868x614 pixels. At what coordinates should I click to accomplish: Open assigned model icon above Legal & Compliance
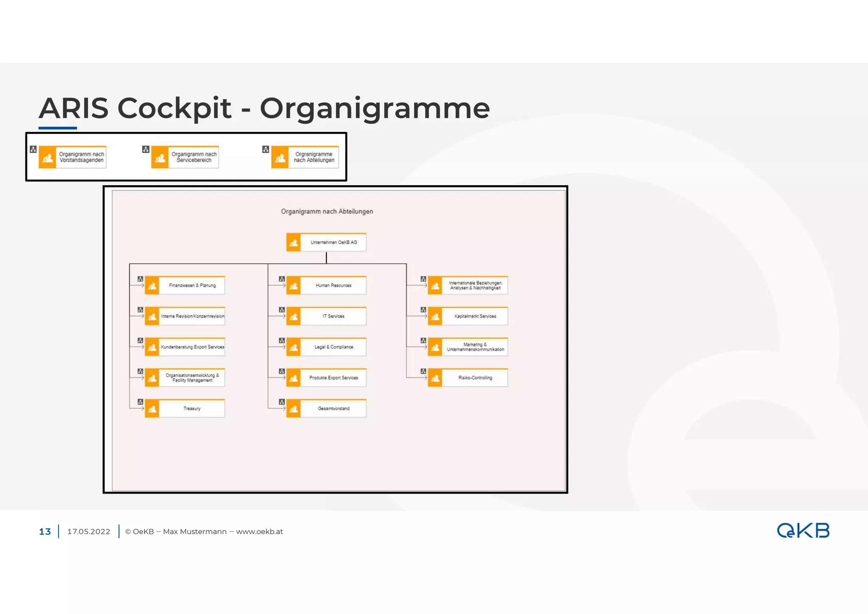point(282,340)
